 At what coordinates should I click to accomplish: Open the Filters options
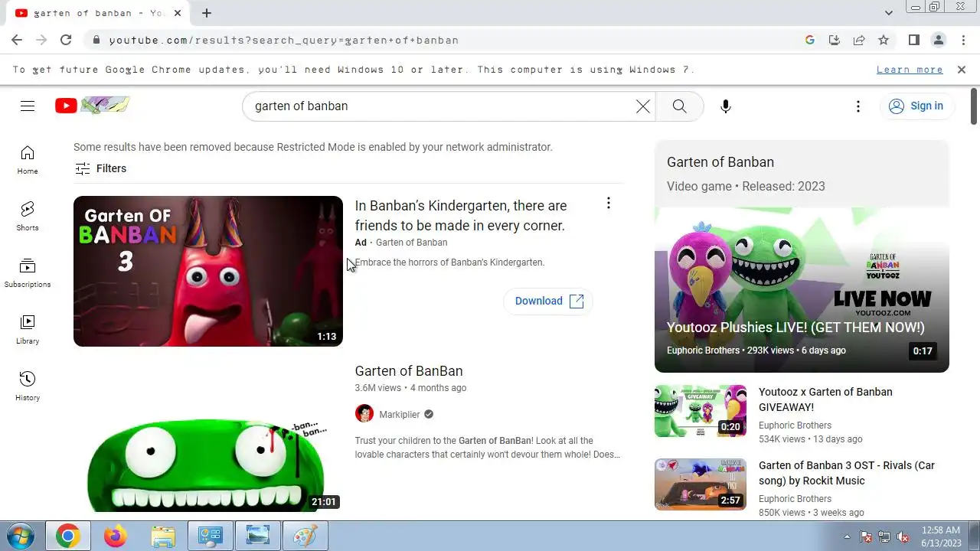point(100,168)
